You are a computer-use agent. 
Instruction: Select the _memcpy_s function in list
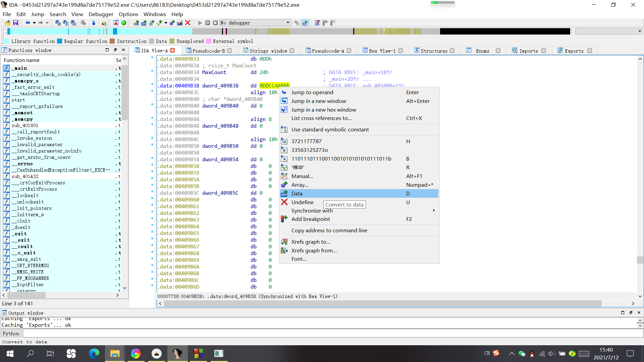pos(25,81)
